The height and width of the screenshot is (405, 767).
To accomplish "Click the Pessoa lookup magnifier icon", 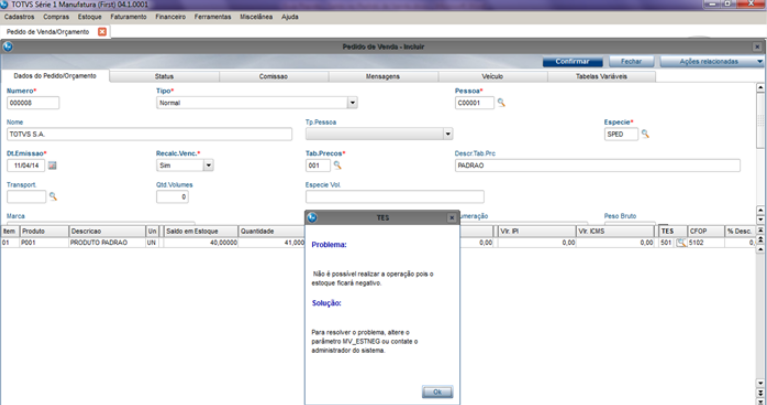I will coord(501,102).
